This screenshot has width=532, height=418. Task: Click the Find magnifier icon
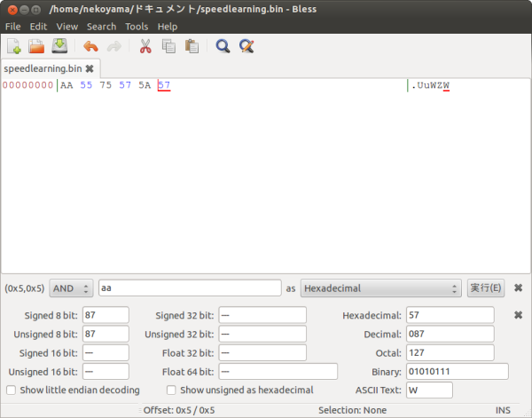(223, 46)
